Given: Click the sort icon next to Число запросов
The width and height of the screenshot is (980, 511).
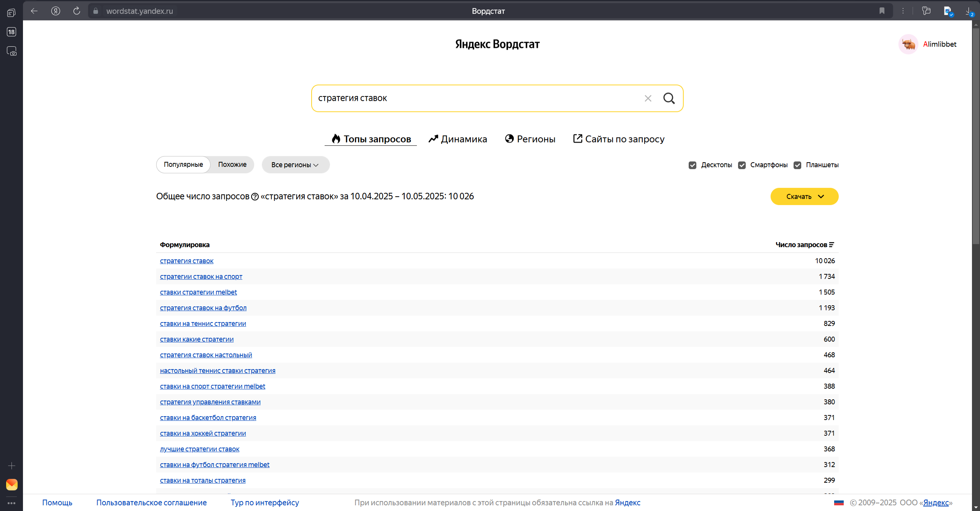Looking at the screenshot, I should tap(831, 245).
